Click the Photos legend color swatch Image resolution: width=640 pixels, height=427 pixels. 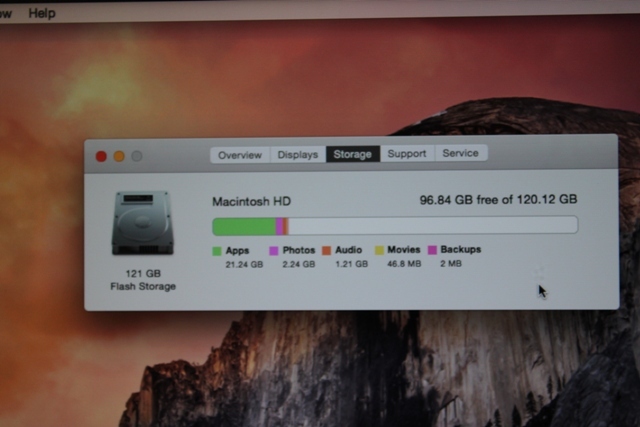(273, 251)
